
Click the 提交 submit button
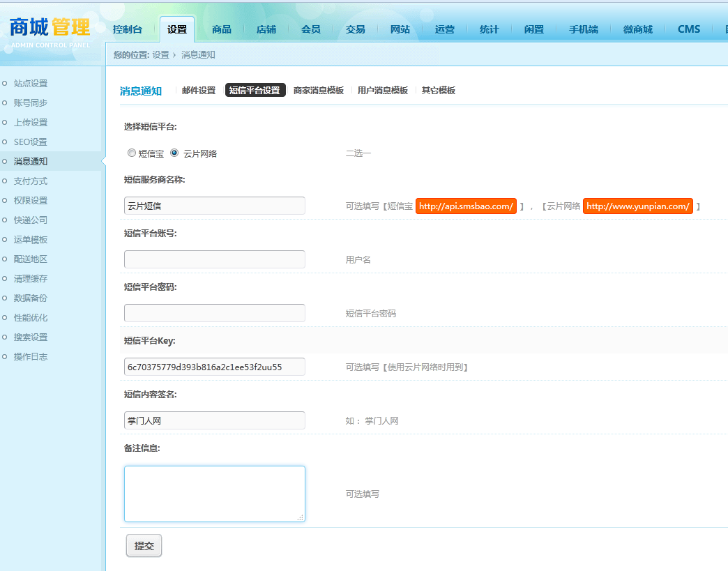click(x=144, y=545)
